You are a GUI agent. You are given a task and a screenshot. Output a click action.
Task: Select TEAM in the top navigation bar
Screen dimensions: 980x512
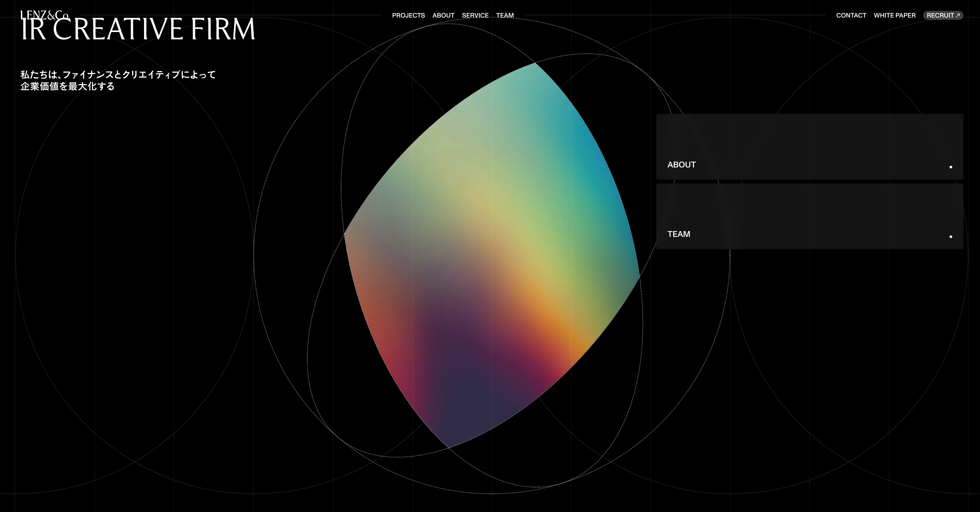(504, 16)
